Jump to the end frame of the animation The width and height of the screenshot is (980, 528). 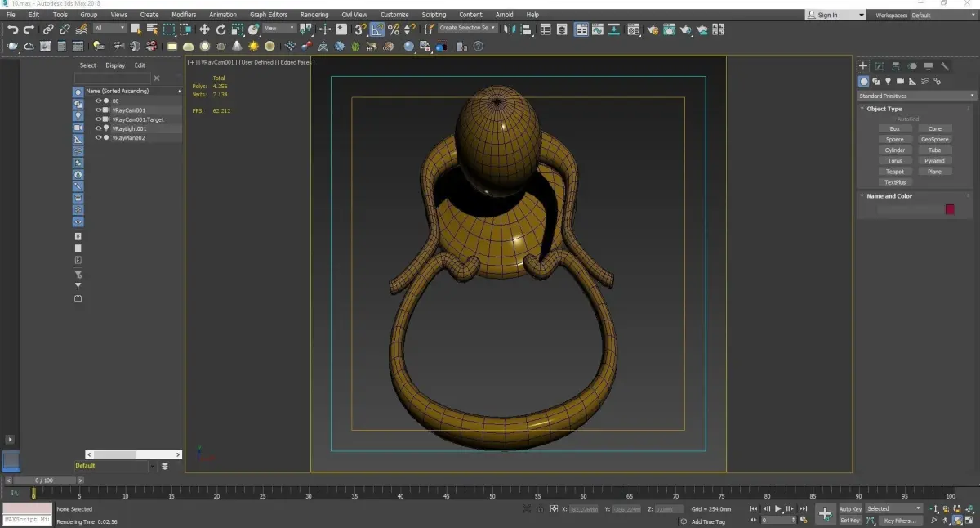coord(801,509)
